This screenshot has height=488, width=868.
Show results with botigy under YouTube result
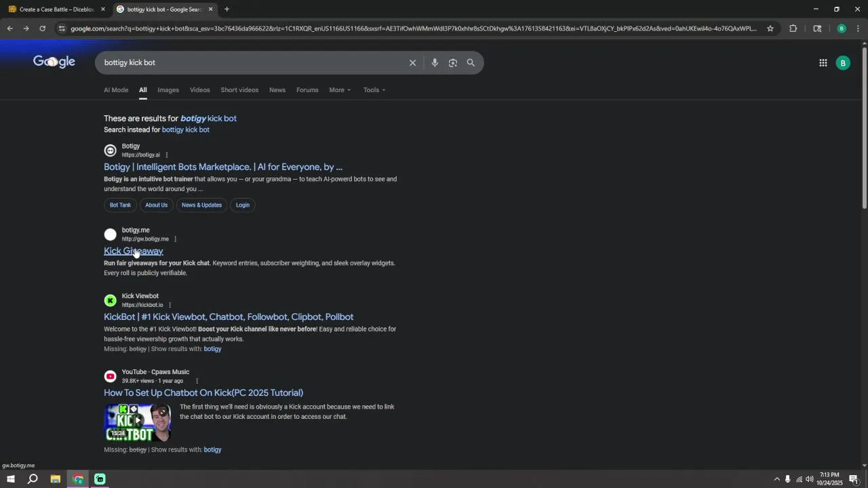(212, 450)
